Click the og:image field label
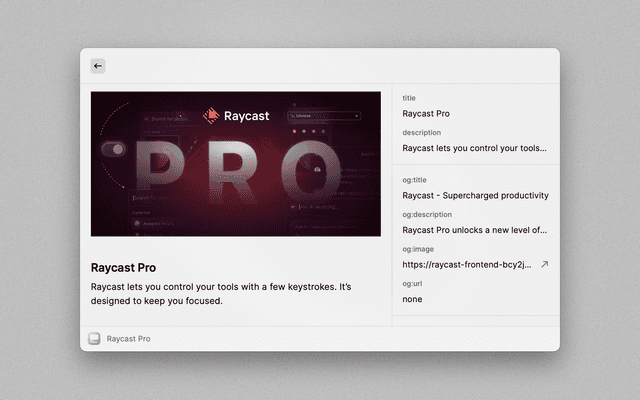 (x=418, y=249)
